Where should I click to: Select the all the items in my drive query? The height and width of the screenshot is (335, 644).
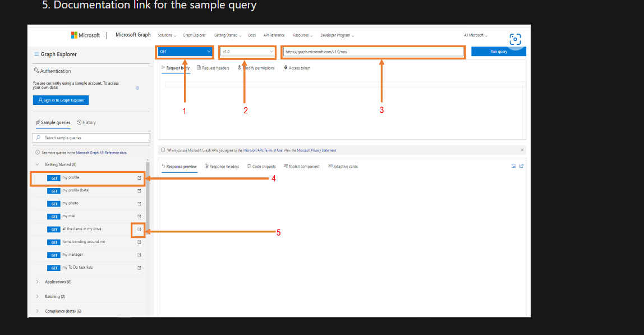[89, 230]
